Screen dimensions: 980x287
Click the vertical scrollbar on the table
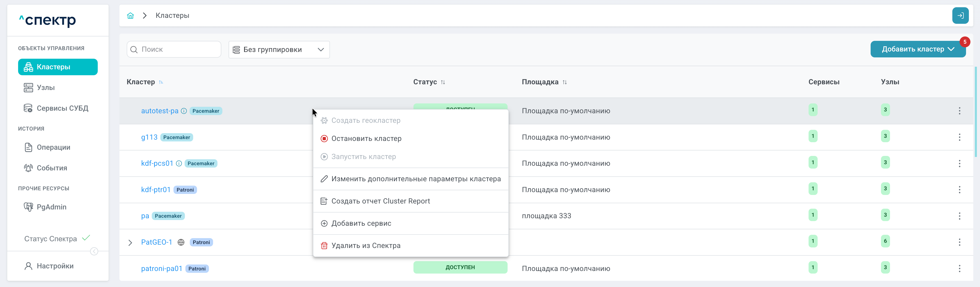click(975, 112)
